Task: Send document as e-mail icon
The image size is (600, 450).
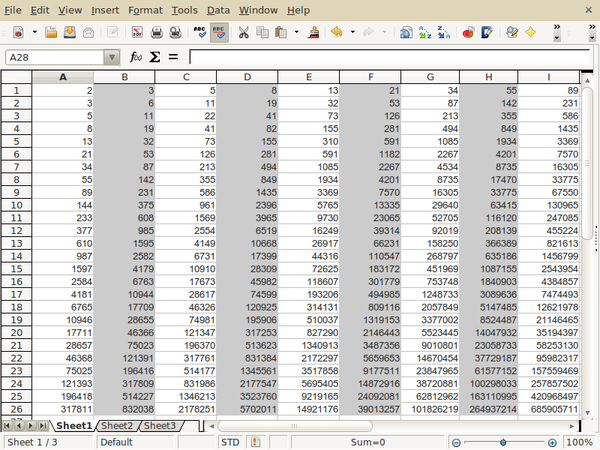Action: [x=88, y=33]
